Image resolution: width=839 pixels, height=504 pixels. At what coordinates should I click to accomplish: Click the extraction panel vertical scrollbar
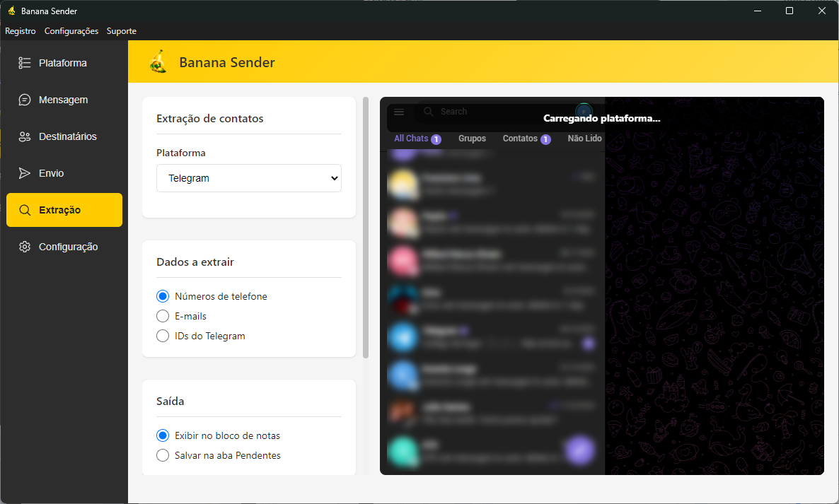366,226
